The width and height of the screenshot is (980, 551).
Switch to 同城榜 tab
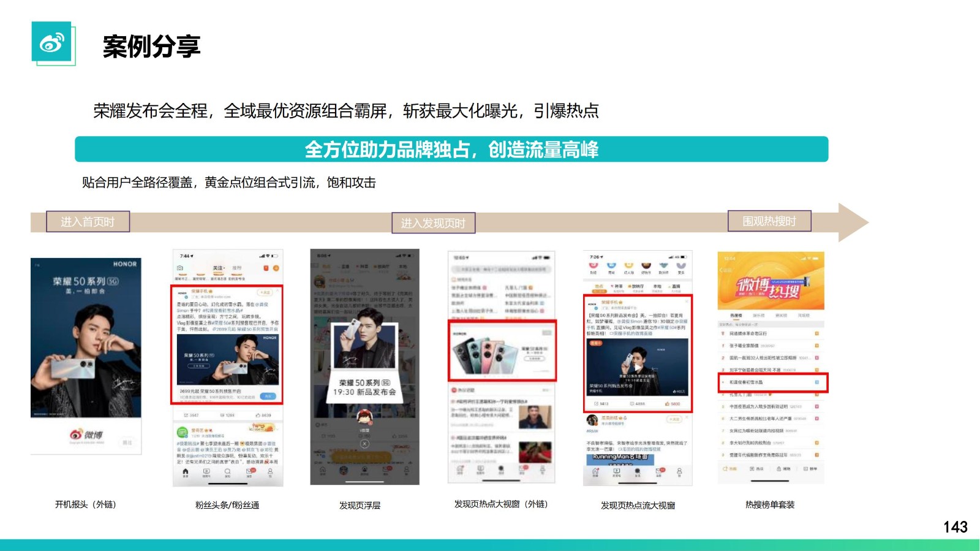(x=805, y=316)
